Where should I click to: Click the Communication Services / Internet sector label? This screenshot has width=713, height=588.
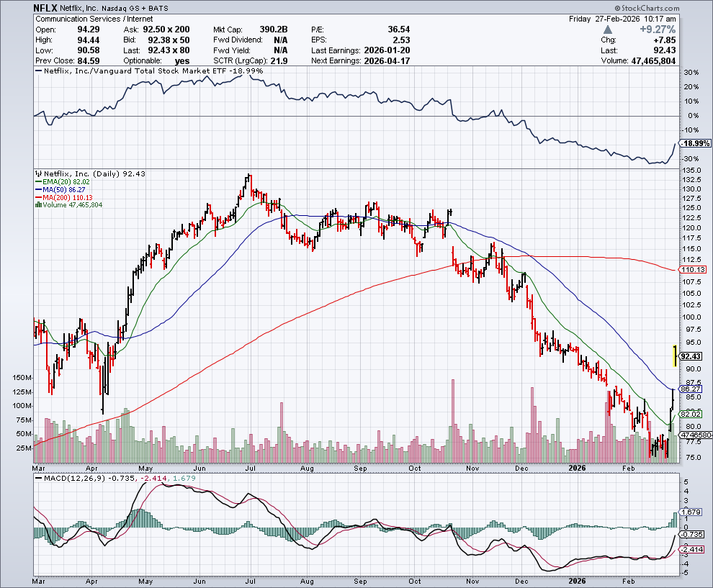click(84, 19)
